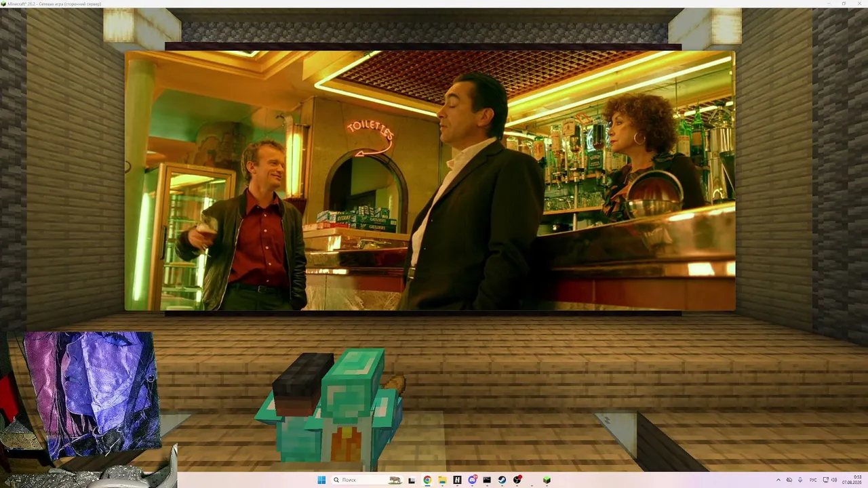Open File Explorer from the taskbar
868x488 pixels.
click(x=442, y=480)
